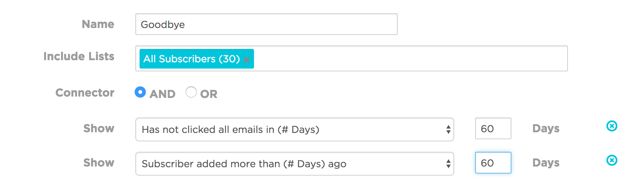Select the OR connector radio button
The width and height of the screenshot is (644, 184).
click(191, 92)
